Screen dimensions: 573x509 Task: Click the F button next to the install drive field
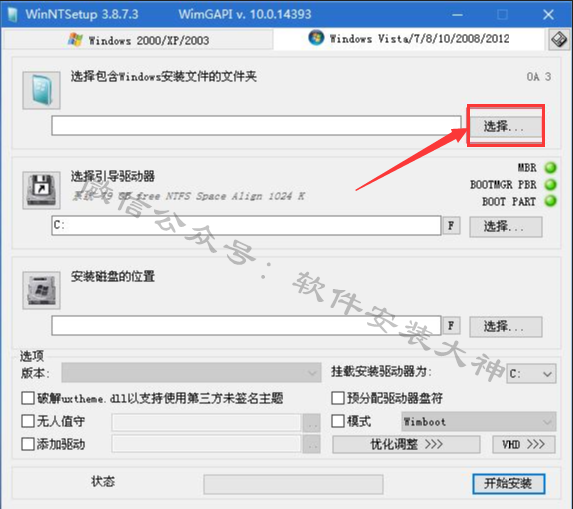pos(451,325)
